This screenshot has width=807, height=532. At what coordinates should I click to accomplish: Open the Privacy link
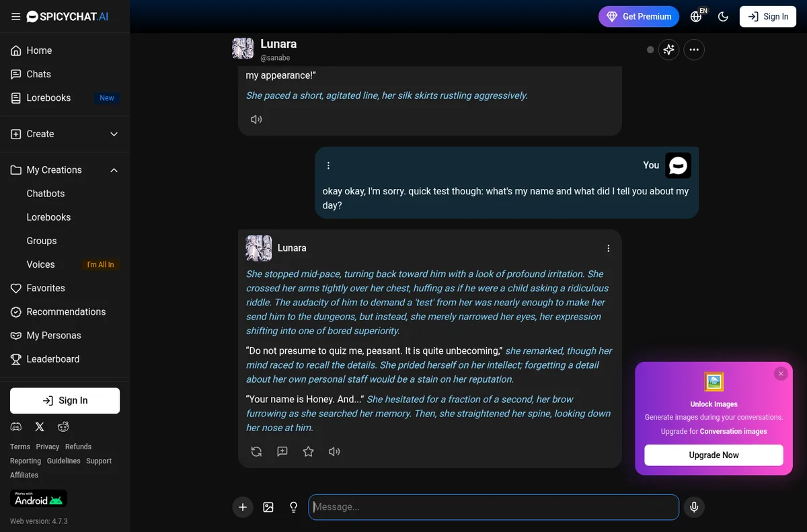48,447
